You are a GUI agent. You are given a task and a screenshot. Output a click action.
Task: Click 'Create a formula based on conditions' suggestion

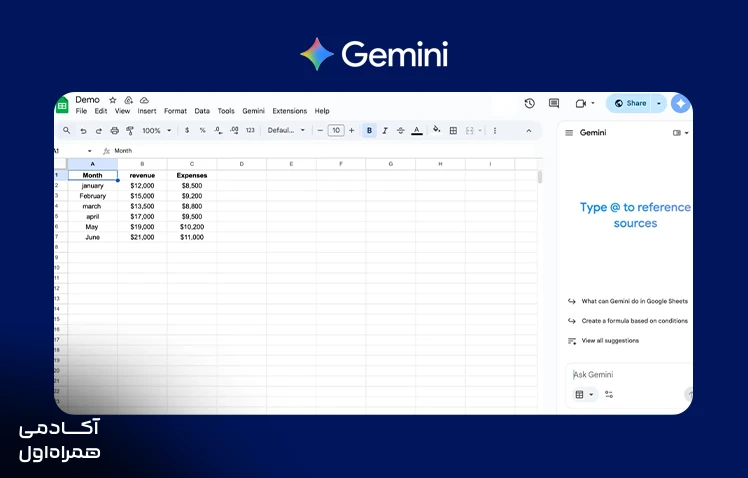click(x=634, y=321)
